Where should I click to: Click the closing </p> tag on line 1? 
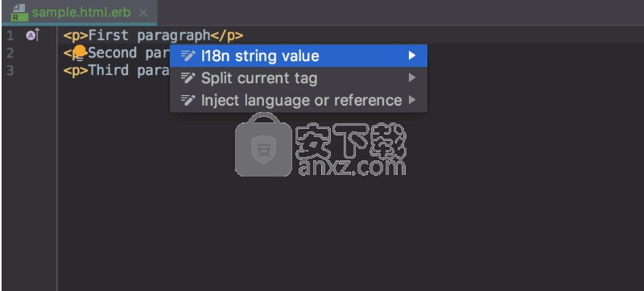[227, 35]
